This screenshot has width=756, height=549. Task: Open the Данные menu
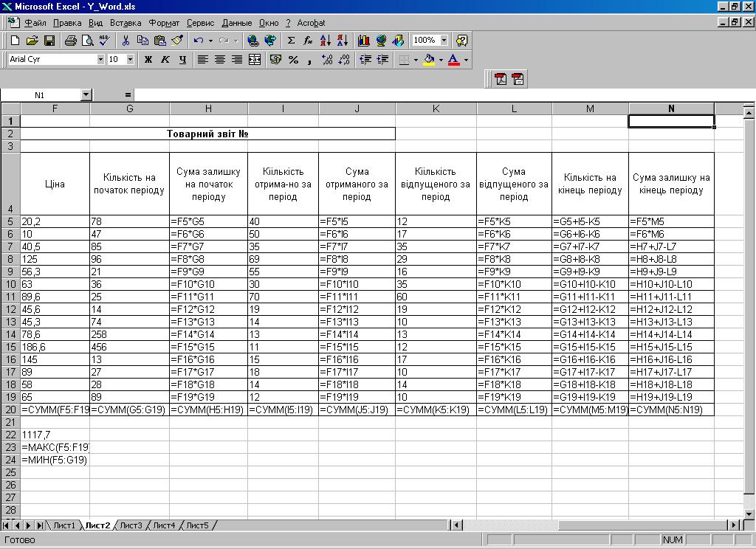237,23
